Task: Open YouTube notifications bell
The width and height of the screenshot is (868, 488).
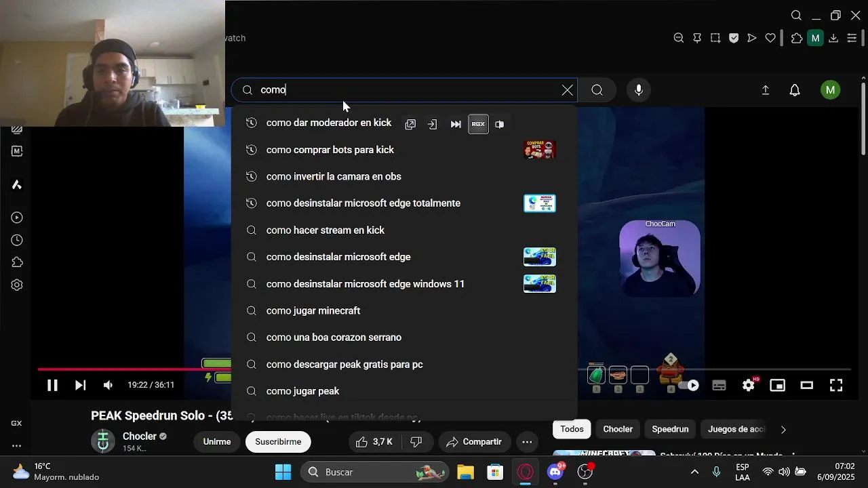Action: [795, 90]
